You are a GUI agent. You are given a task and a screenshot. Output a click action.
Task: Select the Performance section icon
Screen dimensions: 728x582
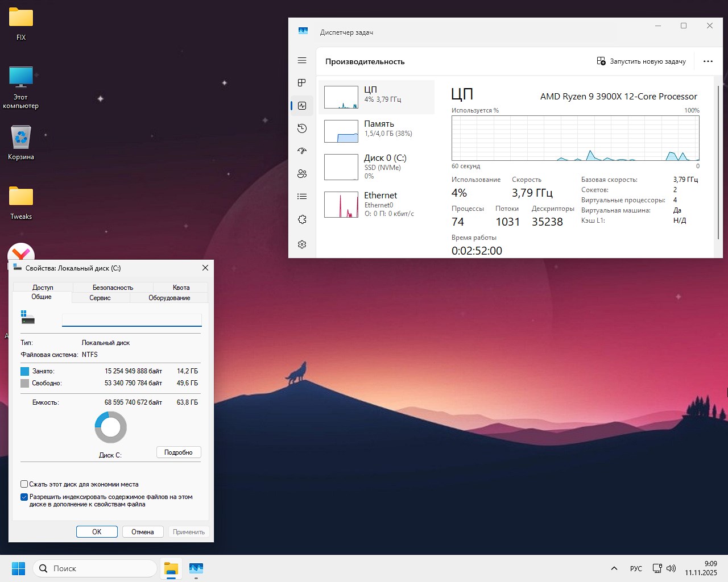pos(302,105)
